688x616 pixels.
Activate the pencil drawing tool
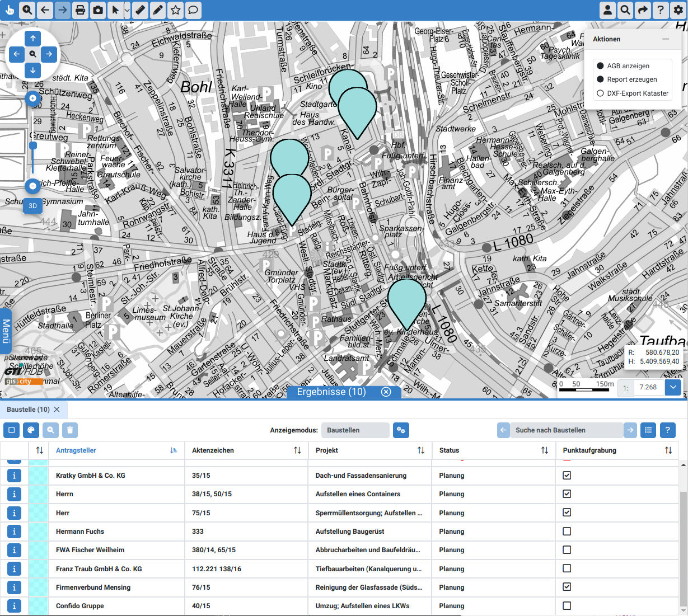[158, 10]
